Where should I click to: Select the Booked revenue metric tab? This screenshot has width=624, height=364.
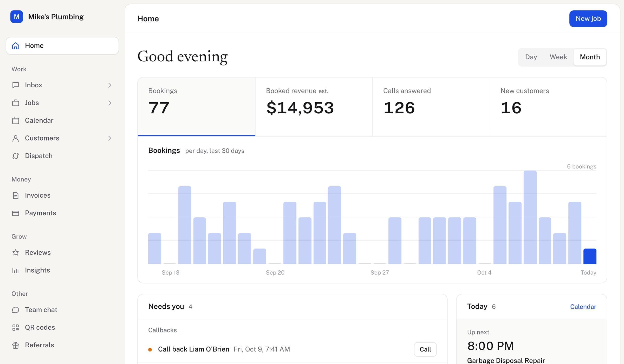314,107
